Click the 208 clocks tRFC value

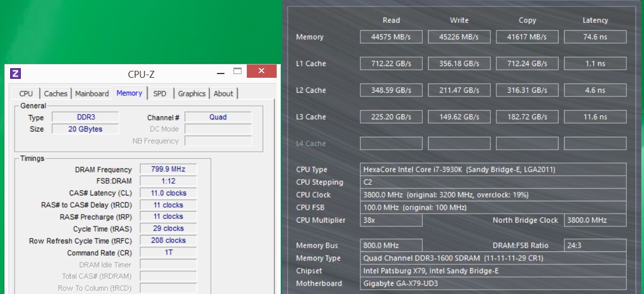click(x=168, y=240)
